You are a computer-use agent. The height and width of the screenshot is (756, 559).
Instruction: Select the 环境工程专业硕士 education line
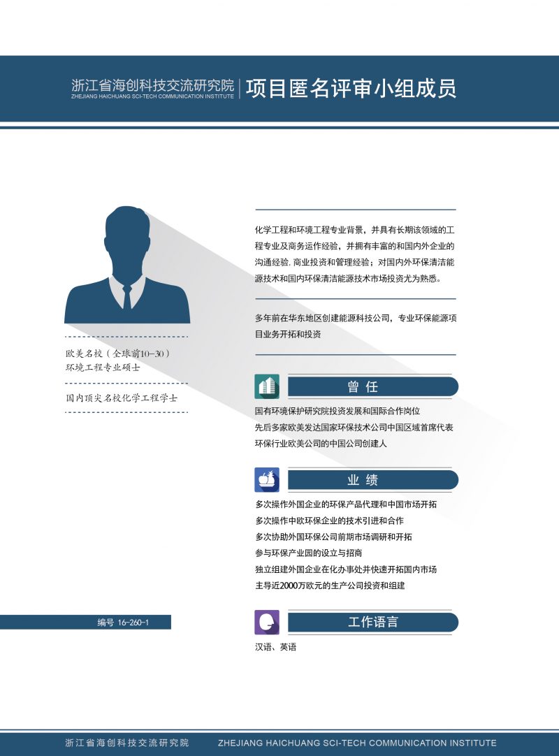tap(103, 368)
